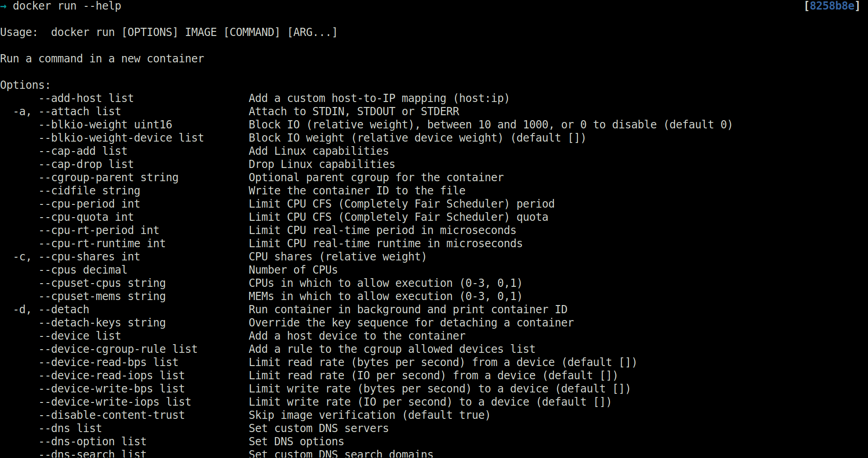This screenshot has height=458, width=868.
Task: Click the --cpuset-mems option
Action: 80,296
